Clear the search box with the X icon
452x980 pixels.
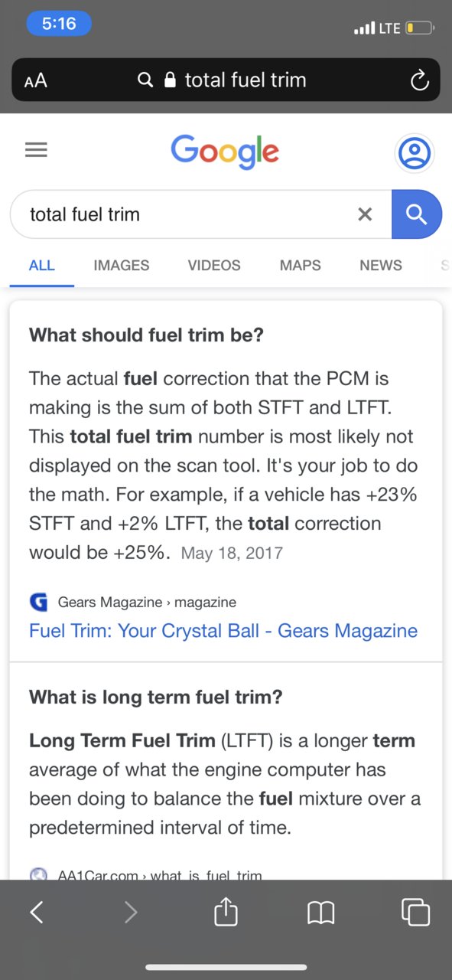365,214
